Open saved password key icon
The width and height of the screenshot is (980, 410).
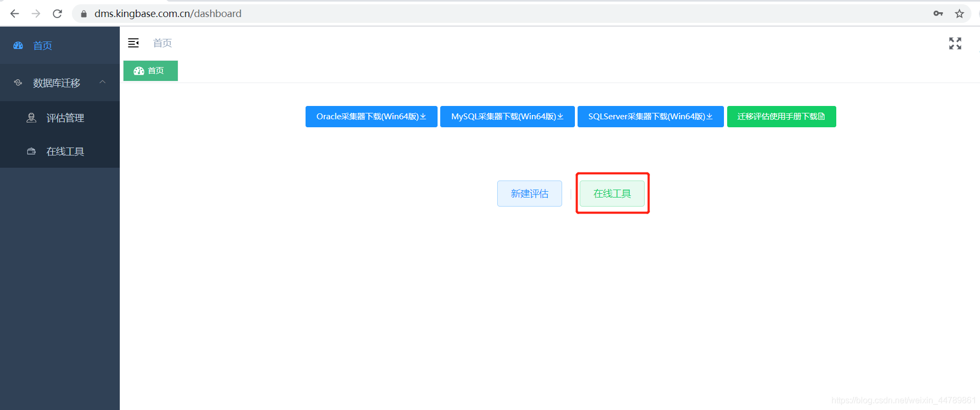[938, 14]
